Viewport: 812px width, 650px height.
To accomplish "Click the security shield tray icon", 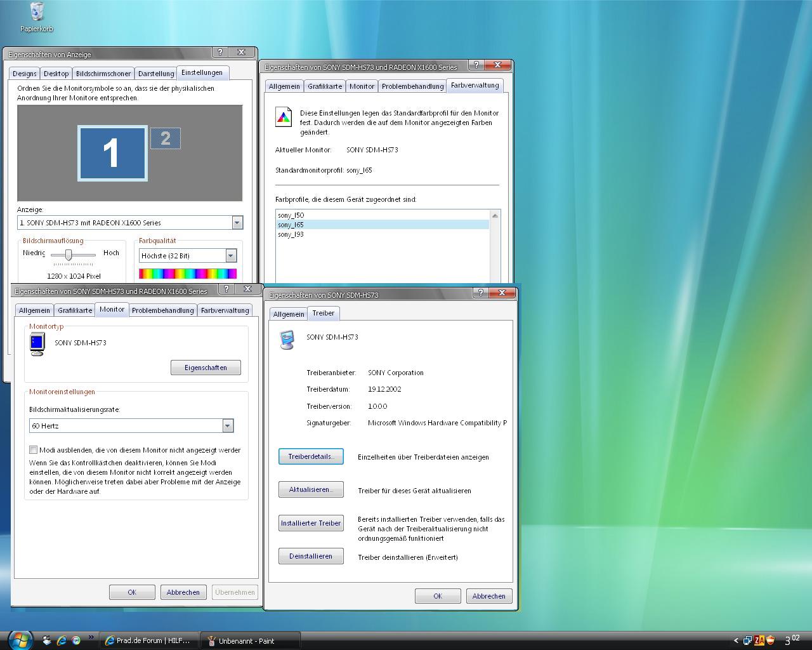I will [770, 640].
